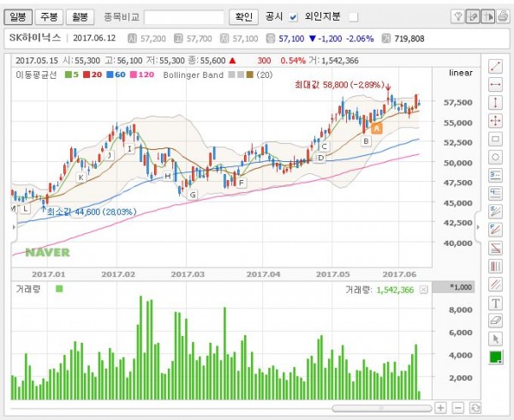The width and height of the screenshot is (514, 420).
Task: Switch to the 주봉 weekly chart
Action: pyautogui.click(x=49, y=16)
